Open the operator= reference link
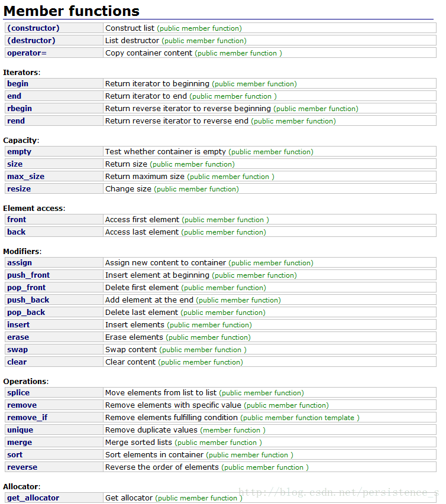Image resolution: width=446 pixels, height=504 pixels. [26, 53]
